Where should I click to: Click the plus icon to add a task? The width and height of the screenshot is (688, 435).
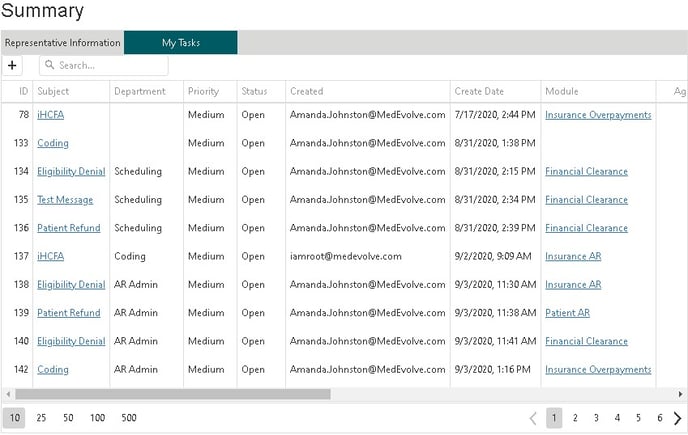point(12,65)
